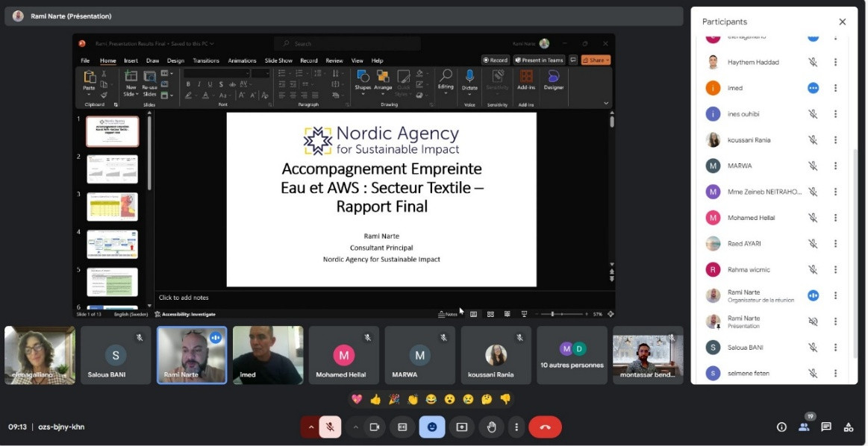Open the Designer pane
Viewport: 868px width, 446px height.
(x=554, y=81)
